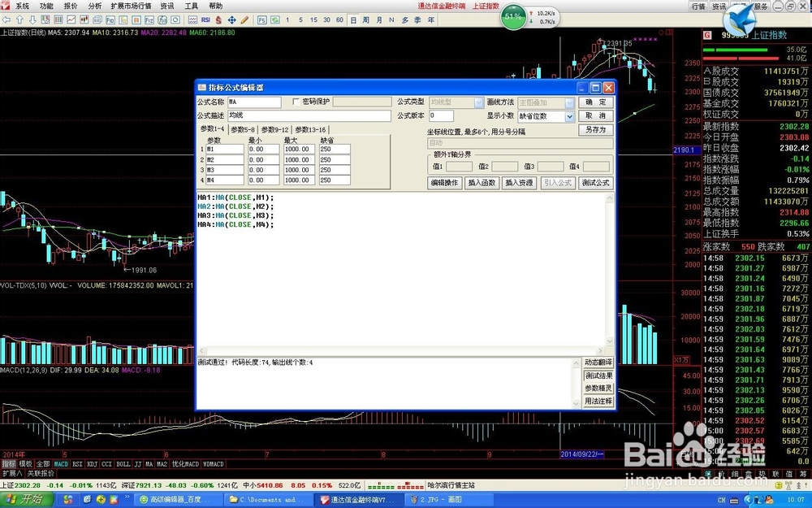The image size is (812, 508).
Task: Click the 公式版本 input field
Action: coord(441,115)
